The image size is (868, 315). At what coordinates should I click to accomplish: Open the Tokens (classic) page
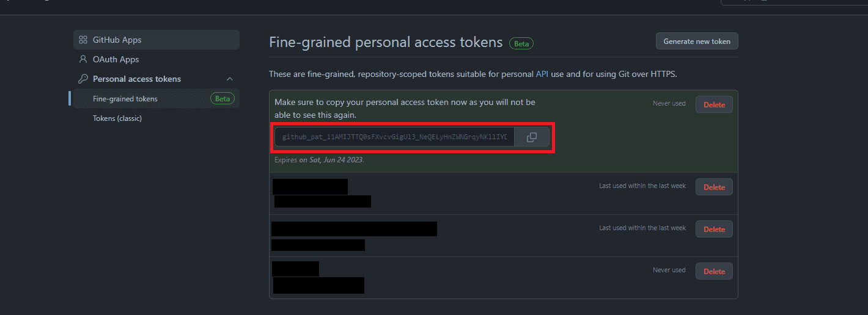click(117, 118)
